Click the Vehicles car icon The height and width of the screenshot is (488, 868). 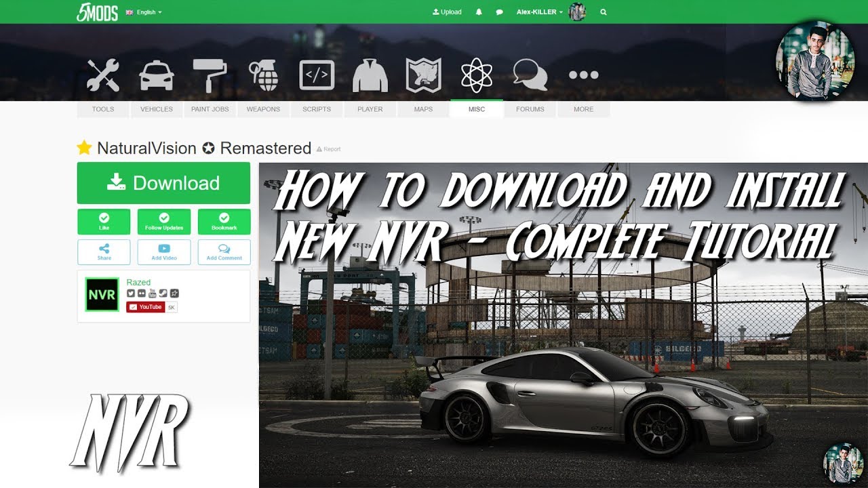coord(157,75)
